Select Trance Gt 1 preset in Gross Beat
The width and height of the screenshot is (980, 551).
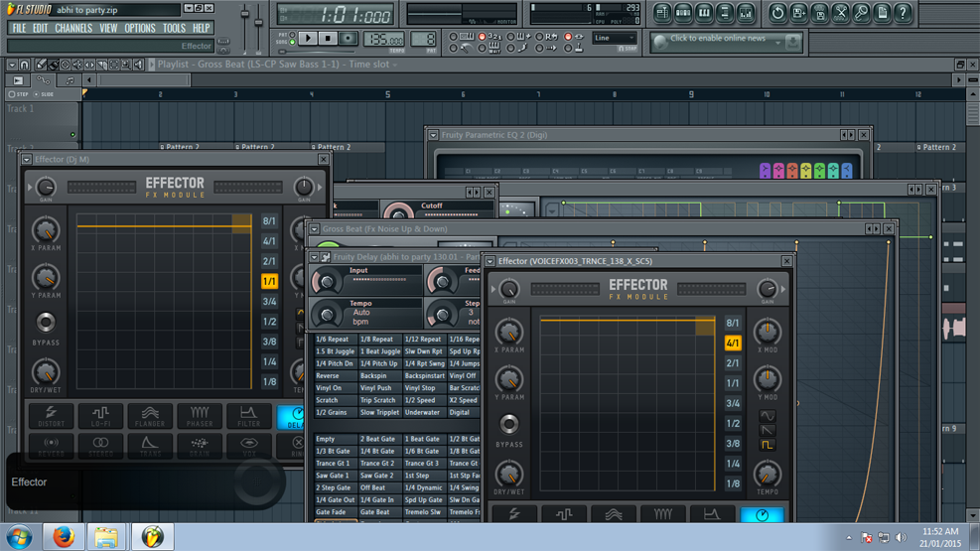point(336,464)
